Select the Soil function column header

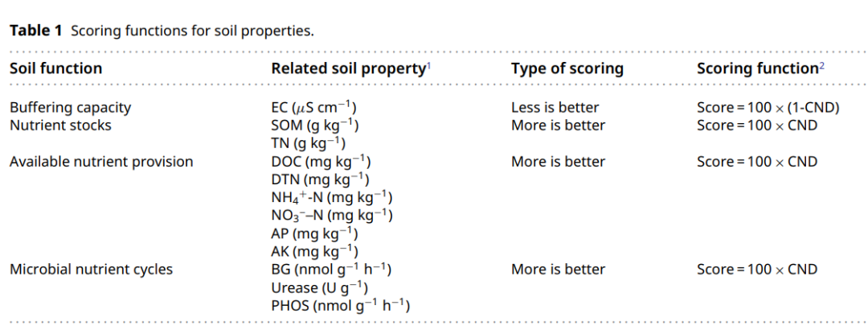(56, 68)
